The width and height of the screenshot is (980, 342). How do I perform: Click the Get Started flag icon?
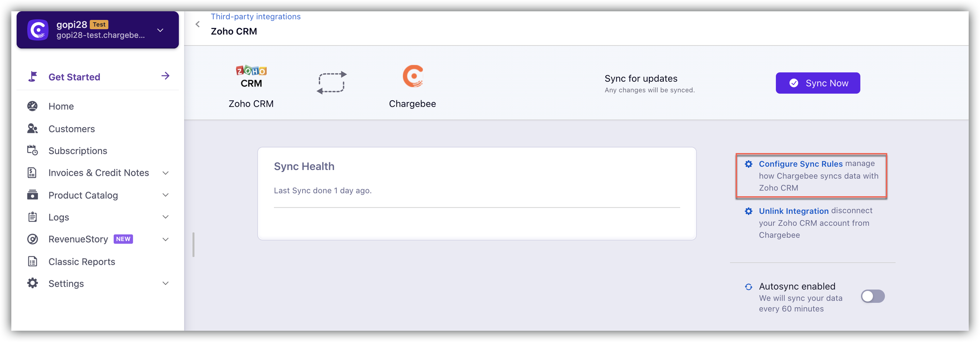(x=33, y=77)
